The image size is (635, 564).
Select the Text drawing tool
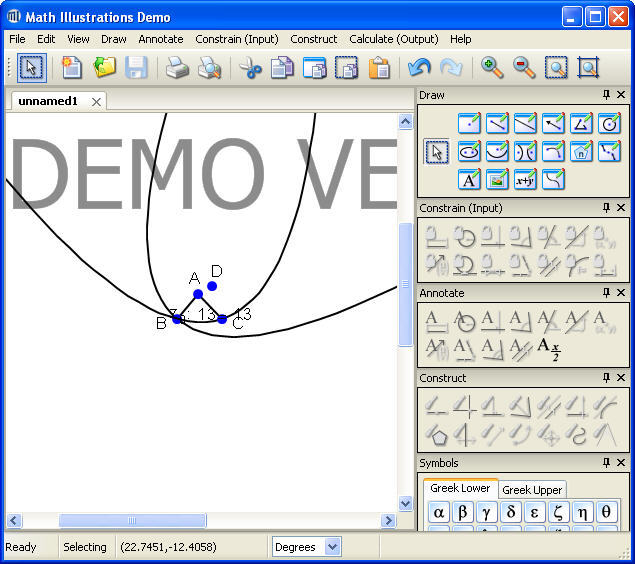coord(469,179)
